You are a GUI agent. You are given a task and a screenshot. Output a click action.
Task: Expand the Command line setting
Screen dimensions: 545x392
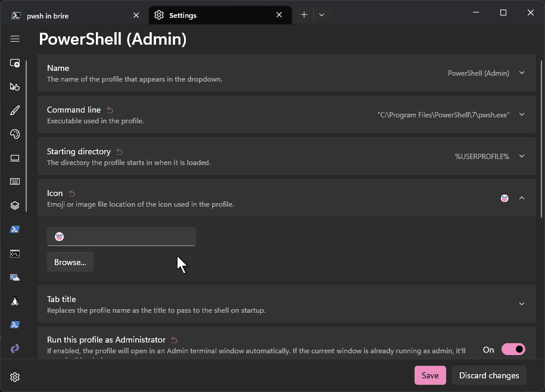[522, 114]
